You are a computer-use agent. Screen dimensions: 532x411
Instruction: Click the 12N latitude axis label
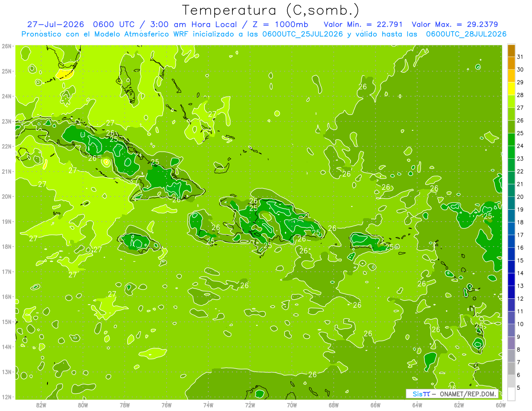click(x=7, y=397)
